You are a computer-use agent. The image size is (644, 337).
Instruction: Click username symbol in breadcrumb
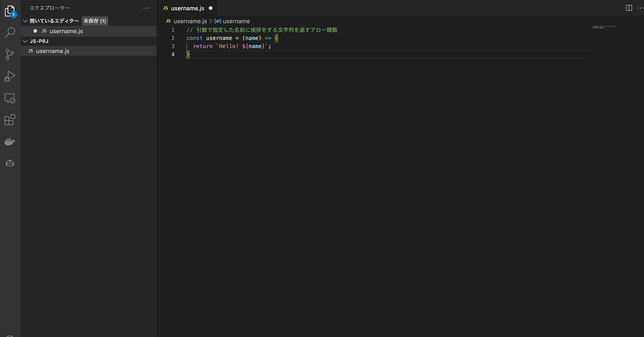point(236,21)
